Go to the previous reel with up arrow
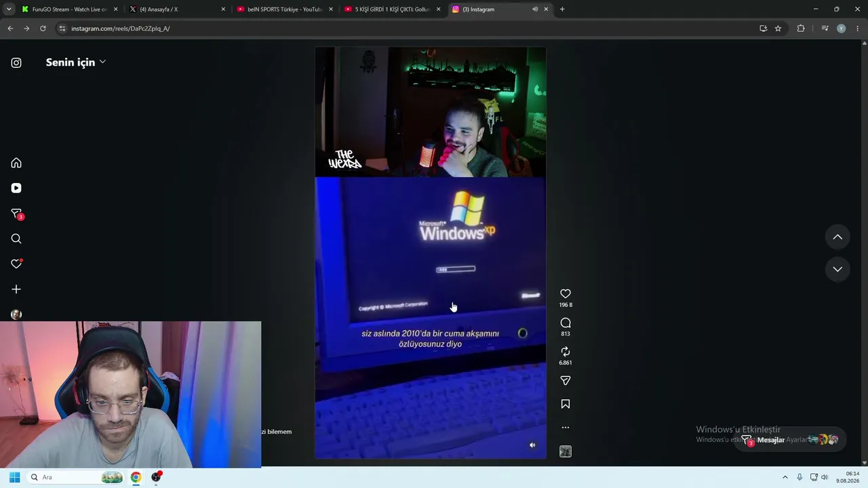Viewport: 868px width, 488px height. coord(837,237)
